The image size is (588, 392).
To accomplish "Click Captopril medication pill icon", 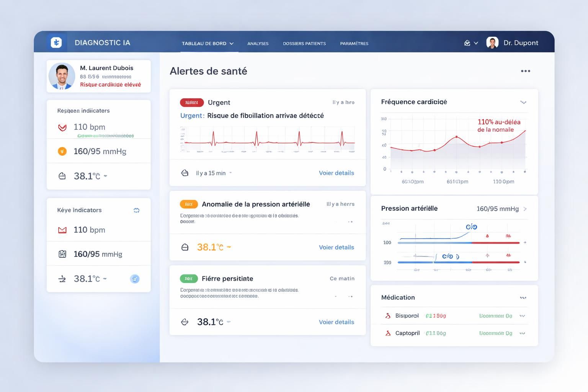I will click(388, 333).
